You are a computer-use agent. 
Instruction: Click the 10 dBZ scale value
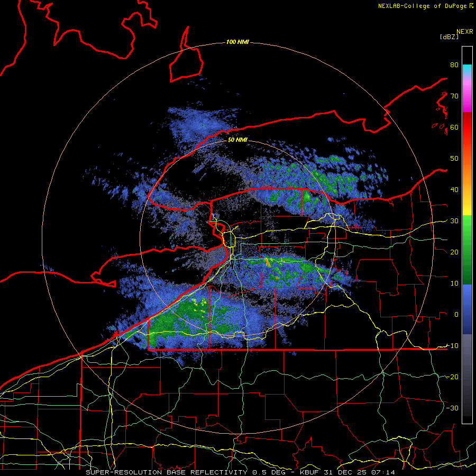pyautogui.click(x=454, y=283)
